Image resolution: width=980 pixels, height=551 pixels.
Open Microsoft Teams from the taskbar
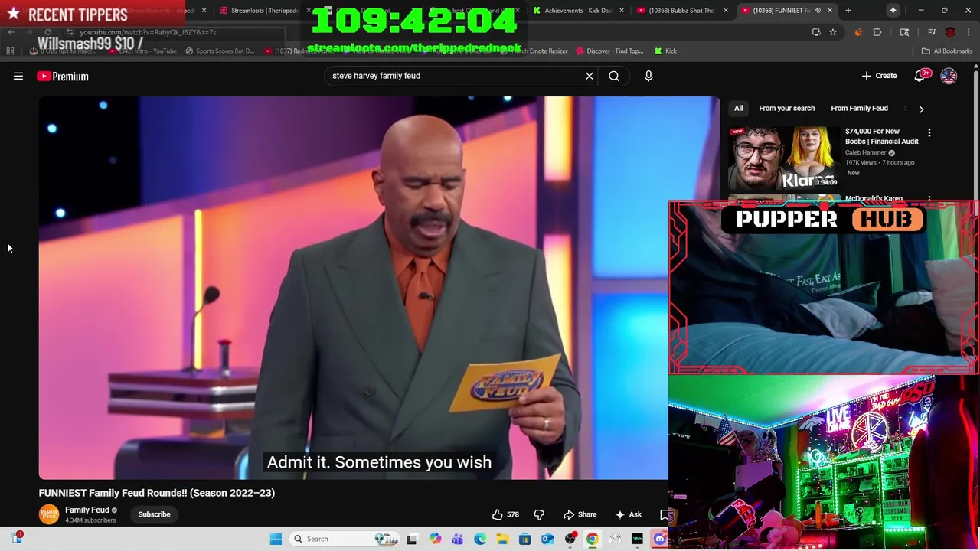457,539
